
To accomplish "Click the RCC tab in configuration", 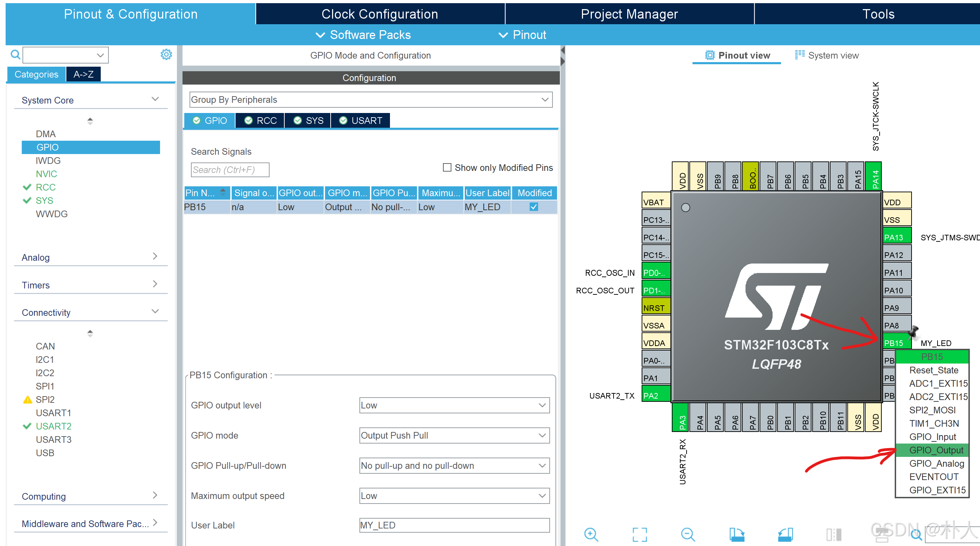I will 265,121.
